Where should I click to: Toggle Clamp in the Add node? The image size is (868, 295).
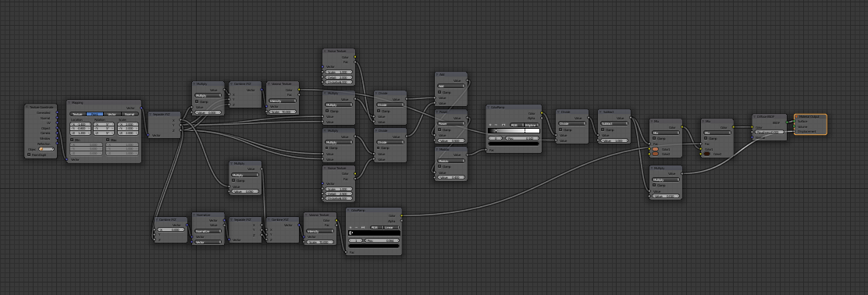pos(439,92)
